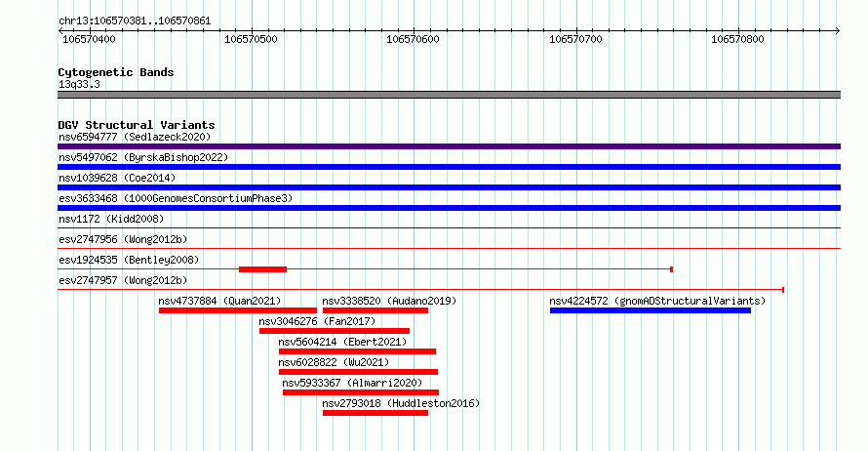Select the blue bar under nsv1039628
The height and width of the screenshot is (451, 868).
[x=449, y=187]
